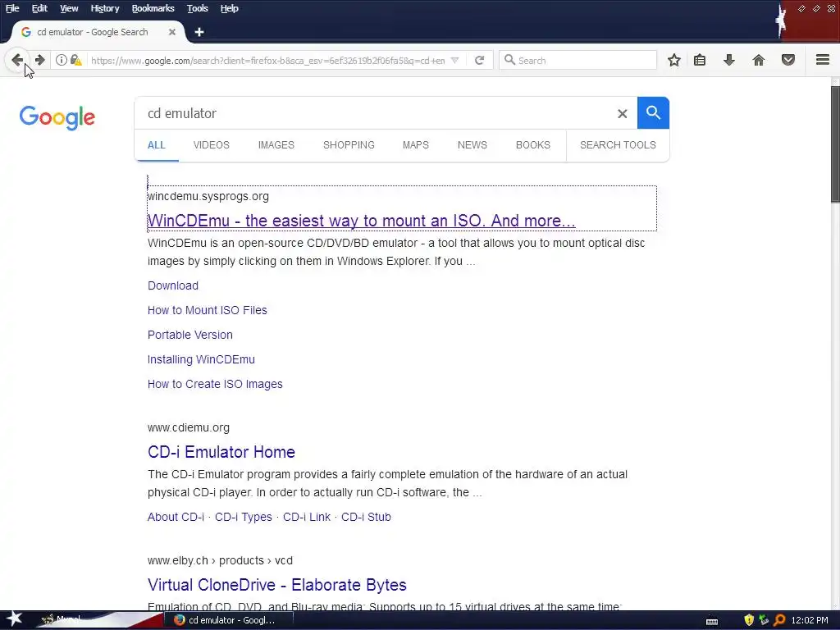Image resolution: width=840 pixels, height=630 pixels.
Task: Open the downloads arrow icon
Action: [x=728, y=60]
